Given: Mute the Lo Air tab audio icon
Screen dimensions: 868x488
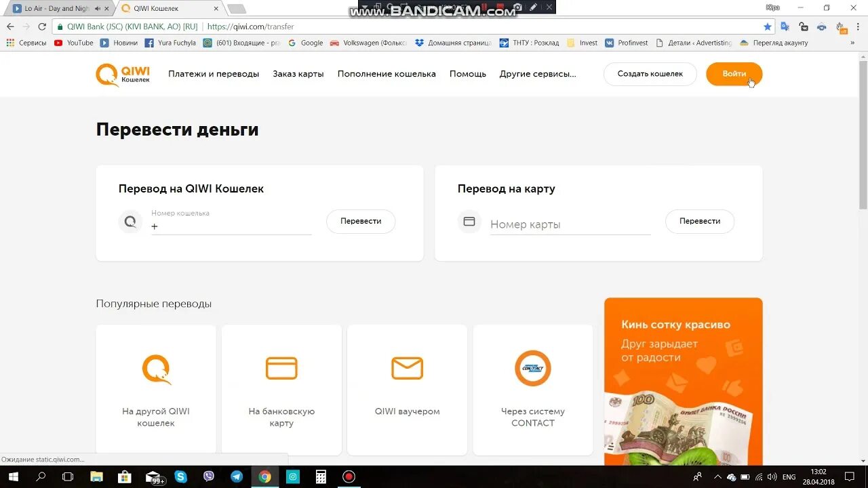Looking at the screenshot, I should pyautogui.click(x=98, y=9).
